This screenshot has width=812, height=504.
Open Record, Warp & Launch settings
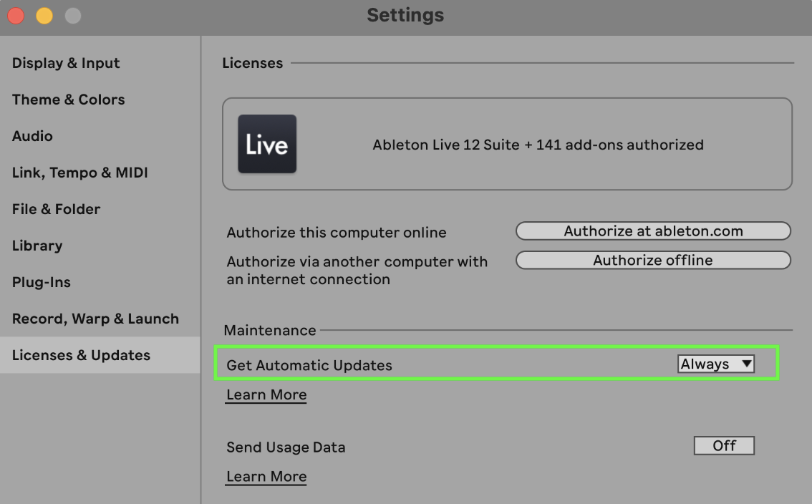point(95,319)
